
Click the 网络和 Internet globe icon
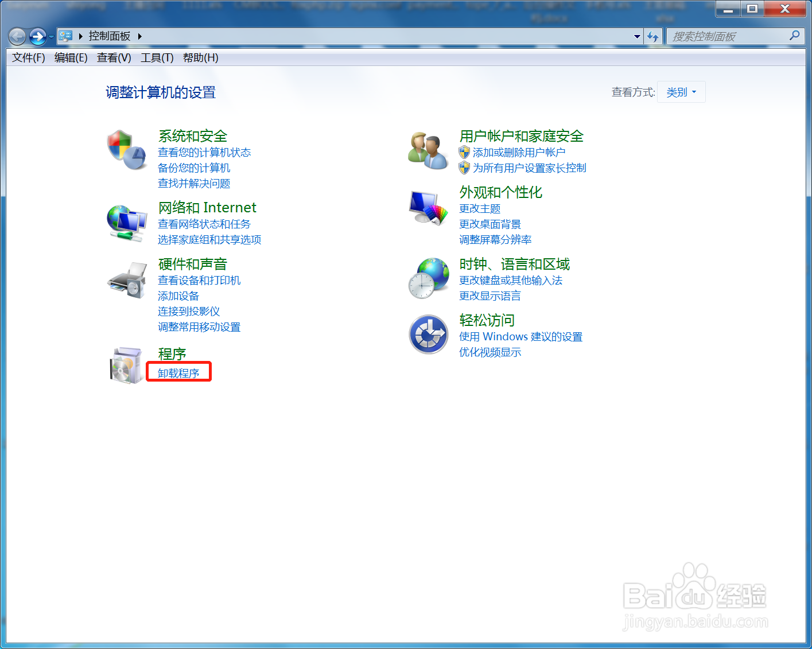click(126, 222)
